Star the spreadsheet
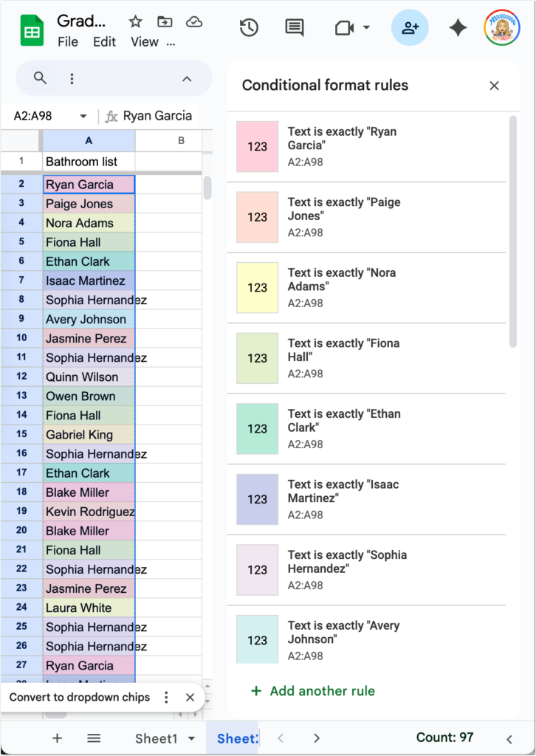This screenshot has height=756, width=536. click(136, 21)
